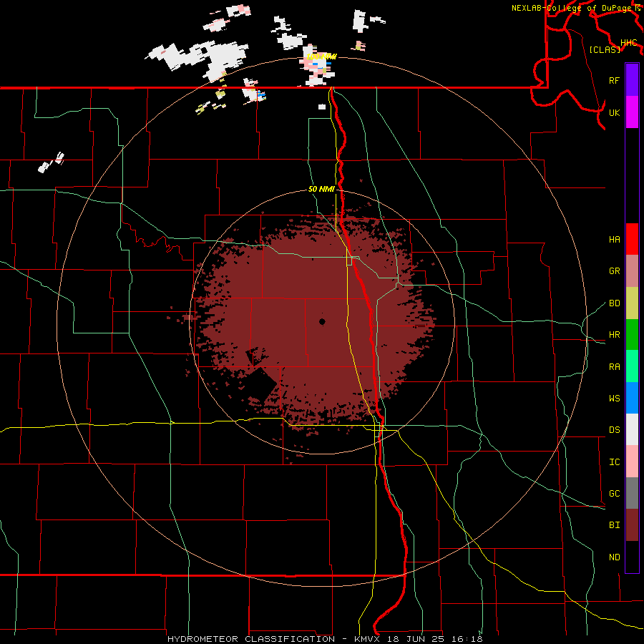Click the HA red legend swatch
Viewport: 644px width, 644px height.
click(632, 239)
